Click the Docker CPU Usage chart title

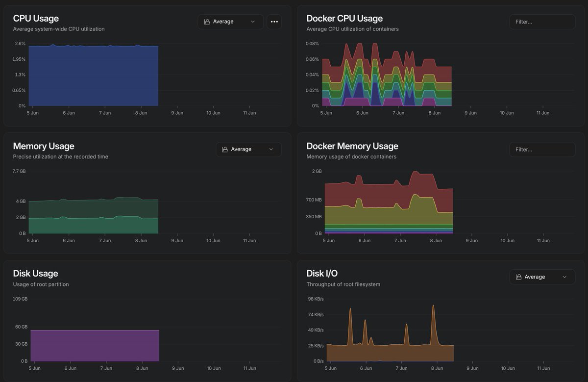[344, 18]
